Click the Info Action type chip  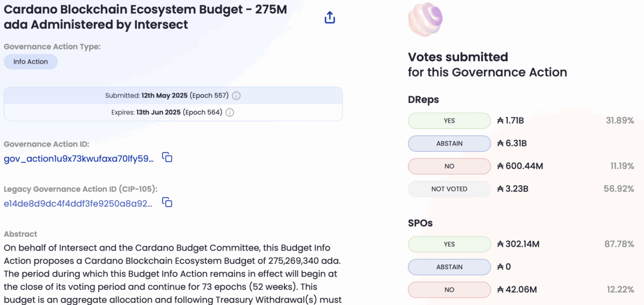click(x=31, y=62)
